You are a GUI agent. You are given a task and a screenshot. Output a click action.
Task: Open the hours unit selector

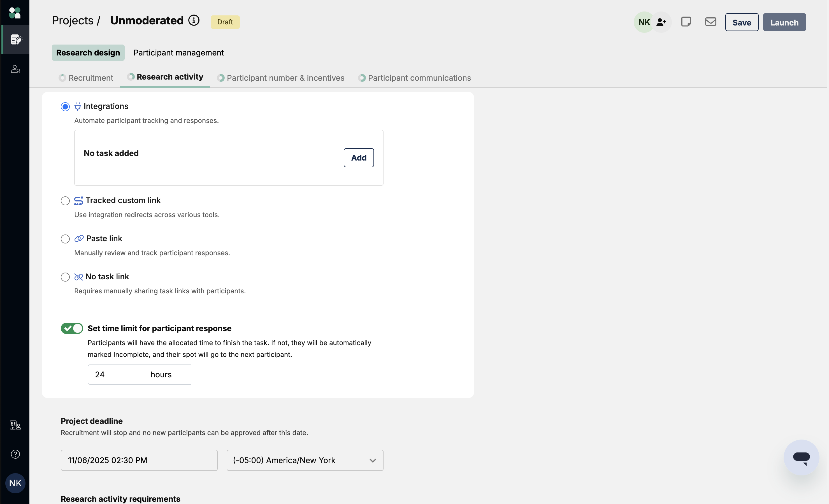click(x=161, y=375)
